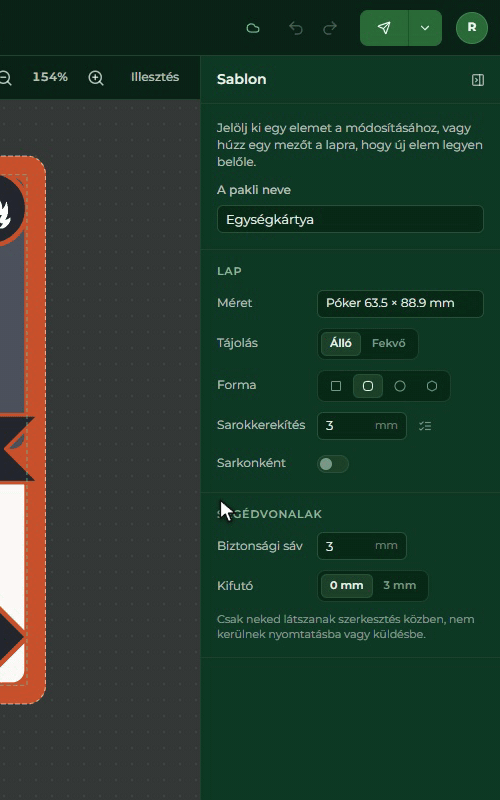Image resolution: width=500 pixels, height=800 pixels.
Task: Open the send options dropdown arrow
Action: 425,28
